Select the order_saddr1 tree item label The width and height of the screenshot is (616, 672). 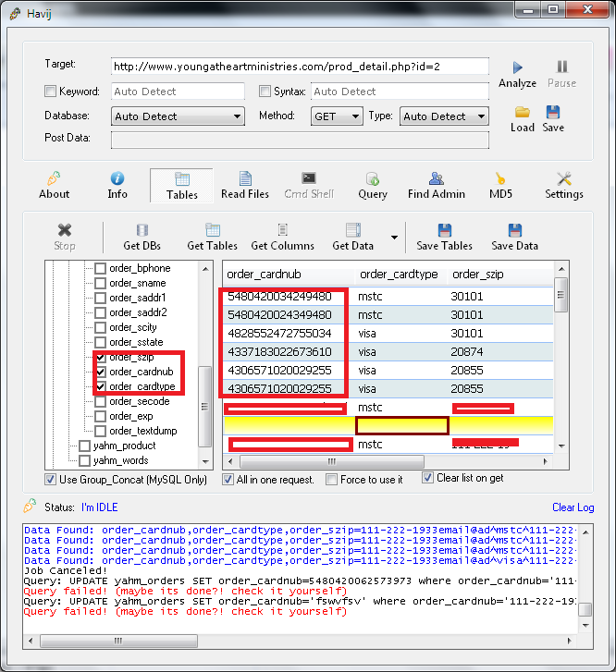(x=137, y=298)
